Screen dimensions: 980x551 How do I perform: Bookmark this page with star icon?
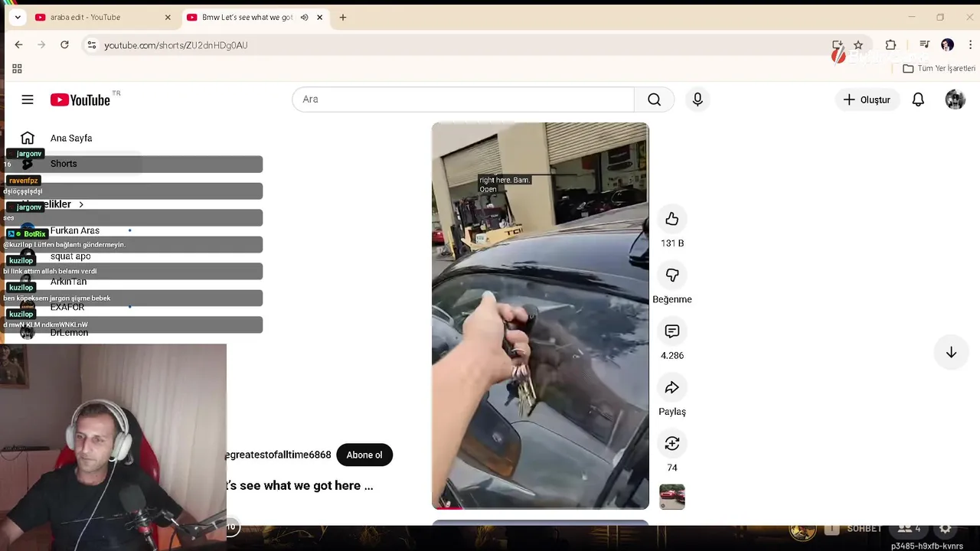[858, 45]
